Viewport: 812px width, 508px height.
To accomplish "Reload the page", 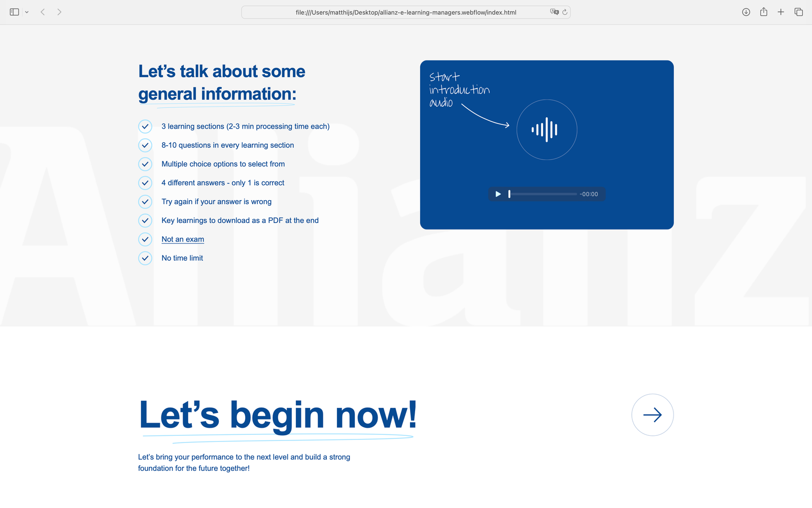I will (x=565, y=12).
